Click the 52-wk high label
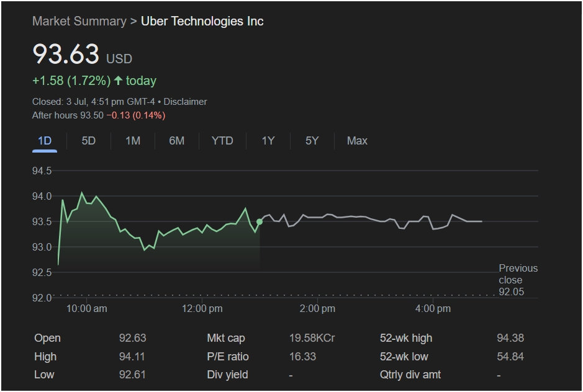 406,338
